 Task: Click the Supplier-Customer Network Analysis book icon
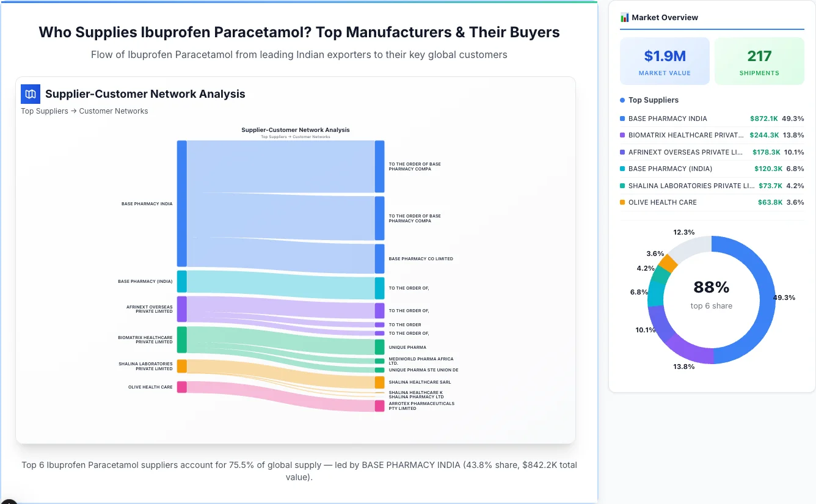coord(30,94)
